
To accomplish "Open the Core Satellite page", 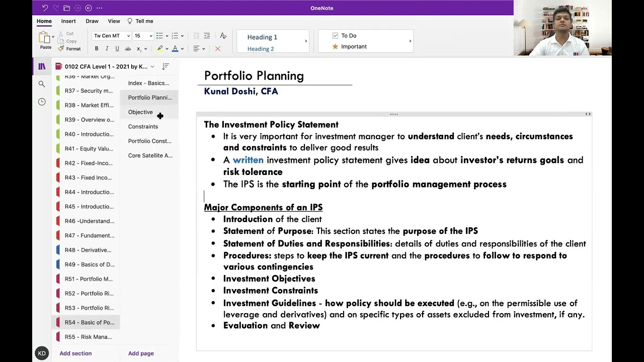I will click(149, 155).
